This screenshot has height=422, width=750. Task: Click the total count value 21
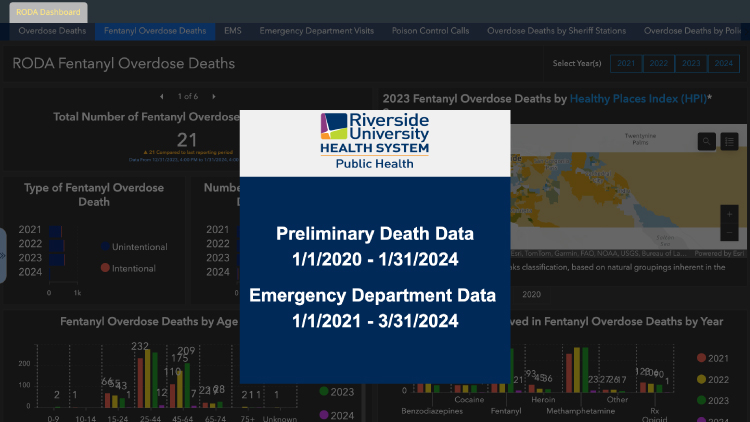[187, 140]
